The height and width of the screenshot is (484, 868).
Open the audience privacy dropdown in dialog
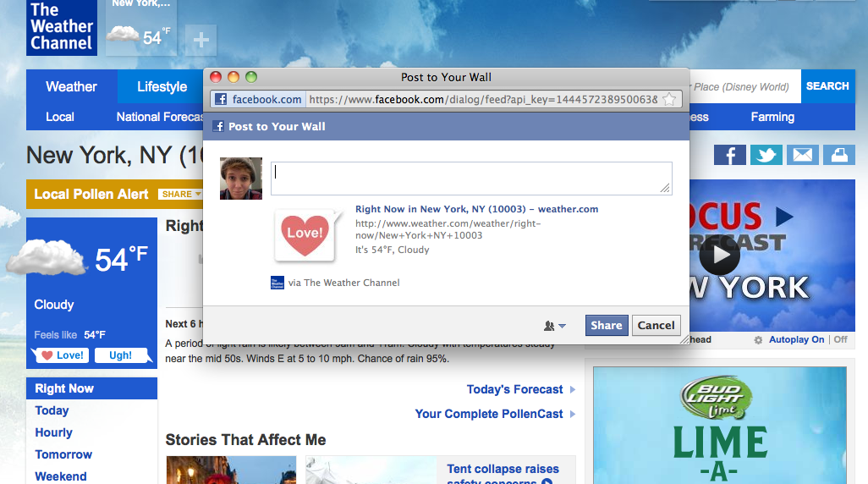click(555, 326)
